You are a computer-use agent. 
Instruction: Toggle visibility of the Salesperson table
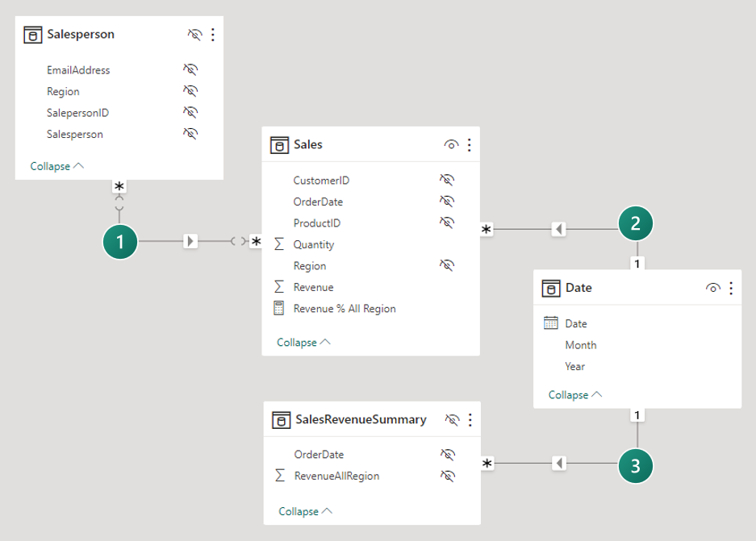[x=194, y=35]
